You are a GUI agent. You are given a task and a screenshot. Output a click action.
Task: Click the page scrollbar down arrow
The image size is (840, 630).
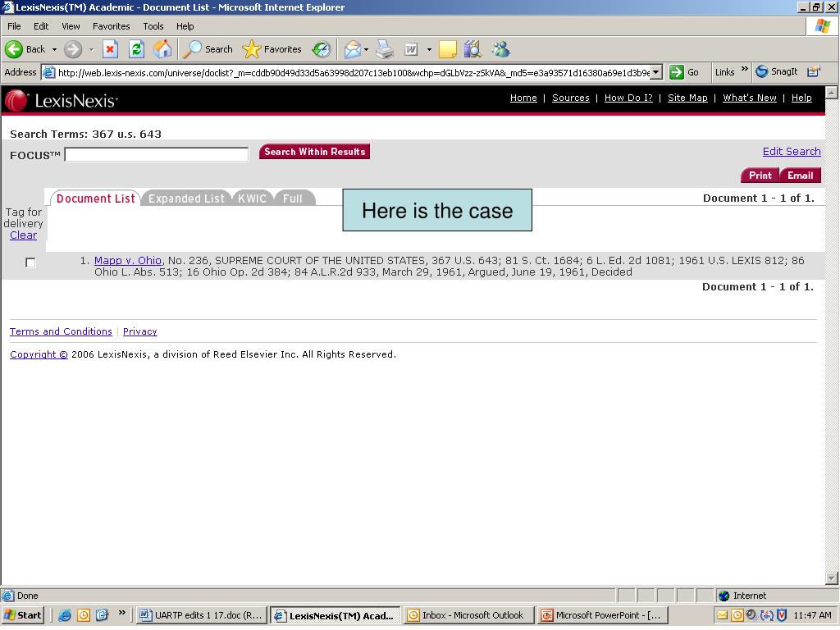pos(832,578)
